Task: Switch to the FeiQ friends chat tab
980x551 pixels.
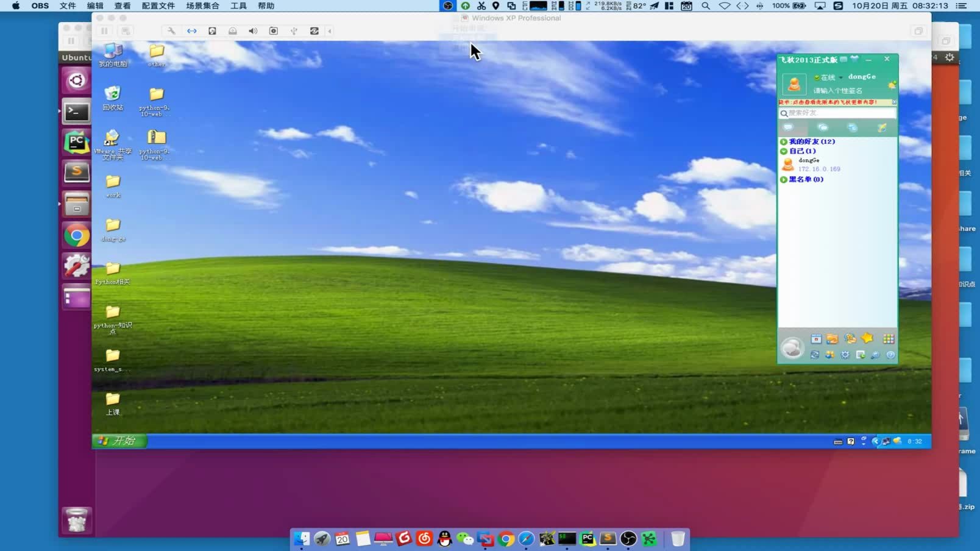Action: coord(789,127)
